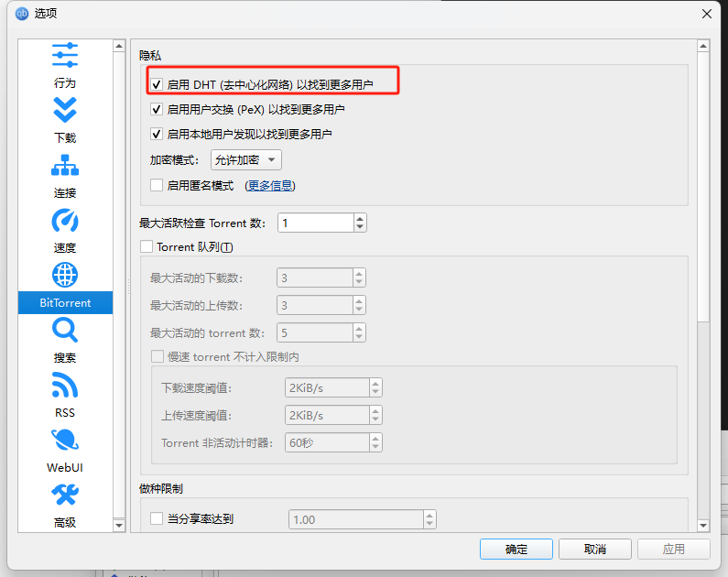
Task: Toggle 启用本地用户发现 checkbox
Action: pyautogui.click(x=157, y=134)
